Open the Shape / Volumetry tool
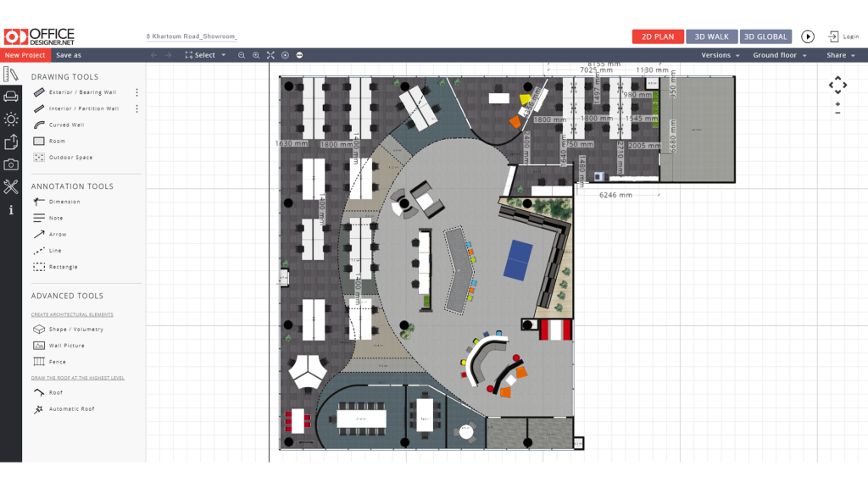The width and height of the screenshot is (868, 488). [x=68, y=330]
